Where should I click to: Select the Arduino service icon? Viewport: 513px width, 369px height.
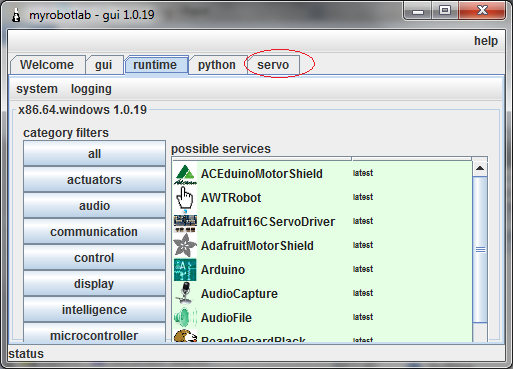click(x=185, y=270)
